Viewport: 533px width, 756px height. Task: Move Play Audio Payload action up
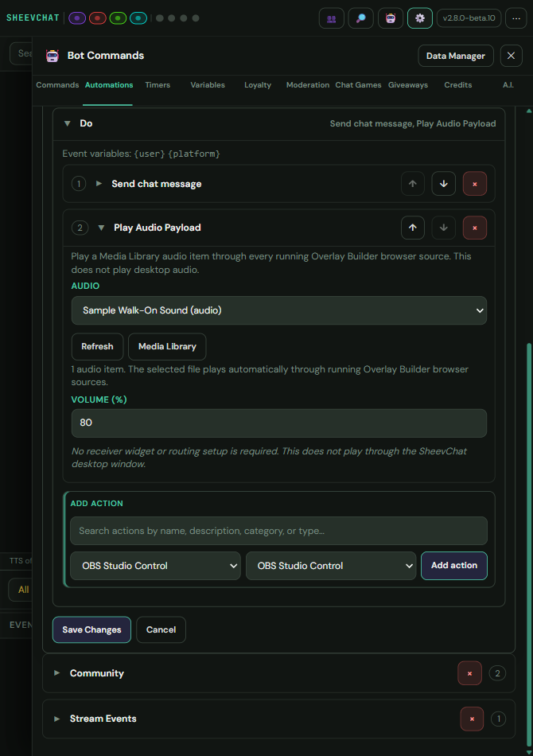(x=413, y=228)
